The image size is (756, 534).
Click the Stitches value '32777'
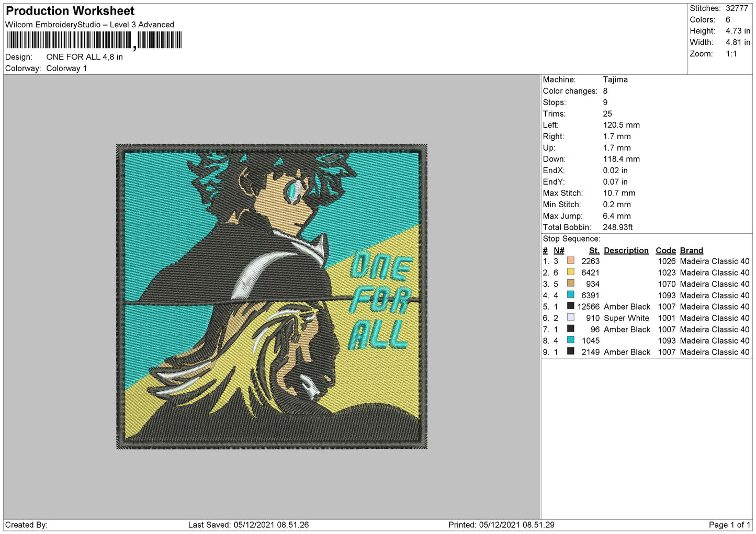pyautogui.click(x=737, y=8)
